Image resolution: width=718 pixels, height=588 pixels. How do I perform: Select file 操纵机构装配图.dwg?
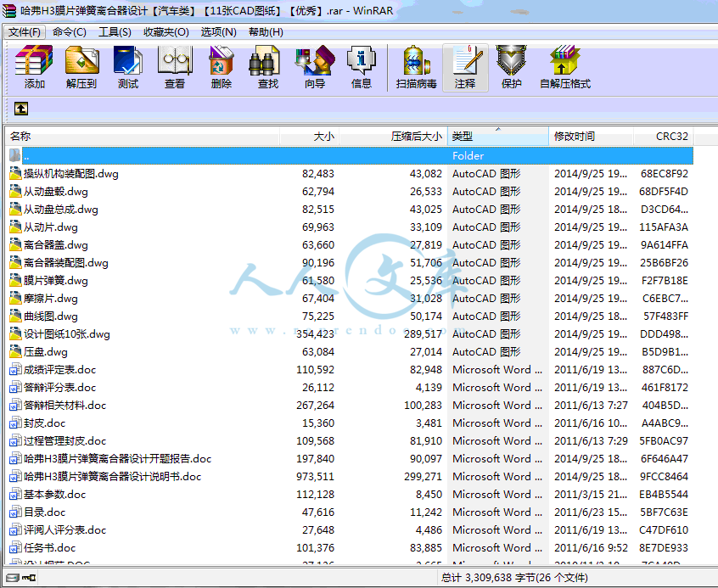point(351,174)
